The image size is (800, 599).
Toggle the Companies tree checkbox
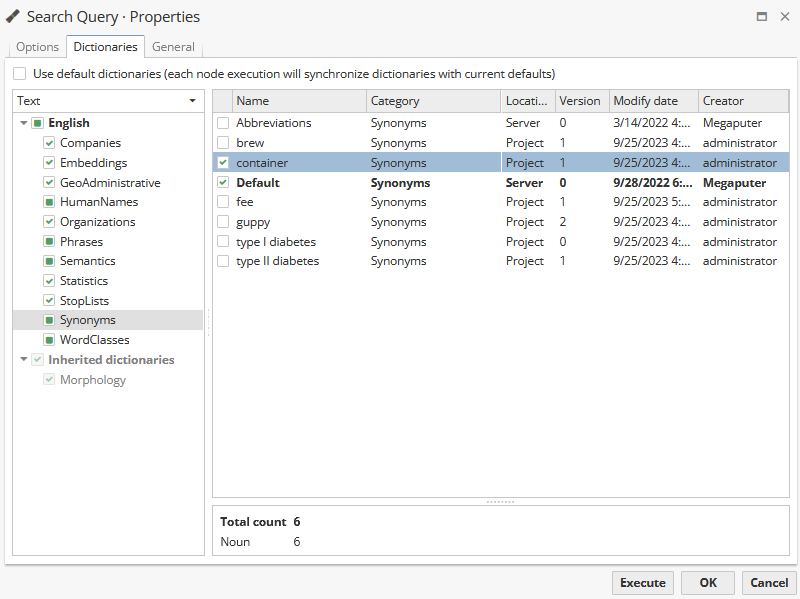point(49,143)
